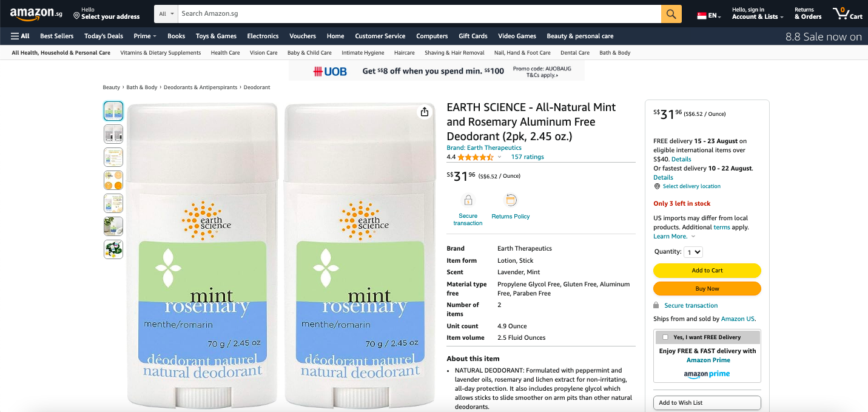Open Brand: Earth Therapeutics link

point(484,148)
